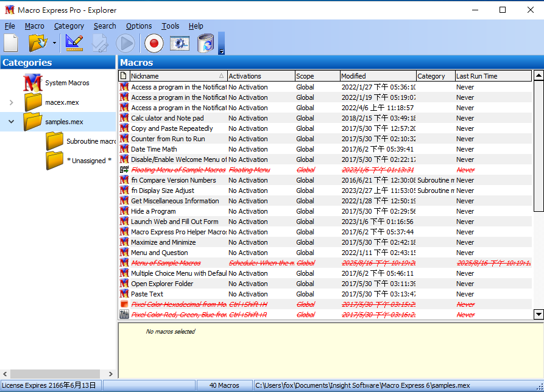Click the Categories panel scroll left arrow
Image resolution: width=544 pixels, height=392 pixels.
[5, 374]
